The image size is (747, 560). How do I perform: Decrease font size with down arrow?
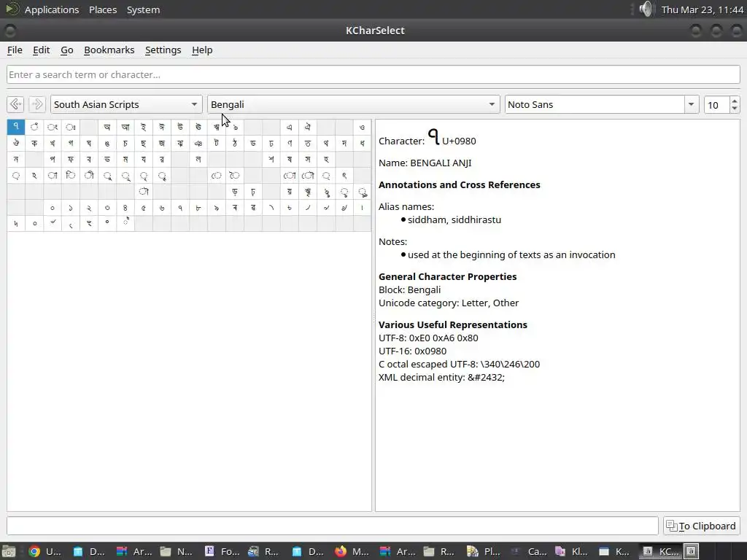coord(734,109)
